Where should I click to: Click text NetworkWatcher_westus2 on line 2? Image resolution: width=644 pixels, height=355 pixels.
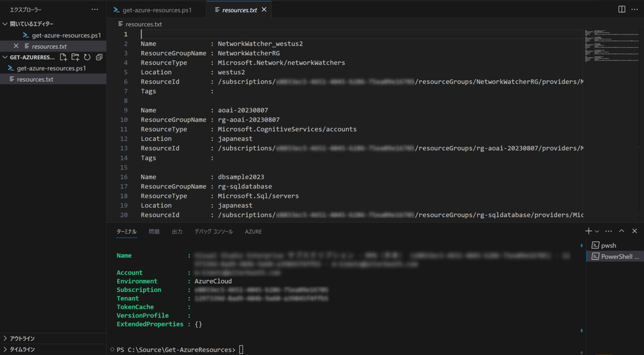point(260,43)
